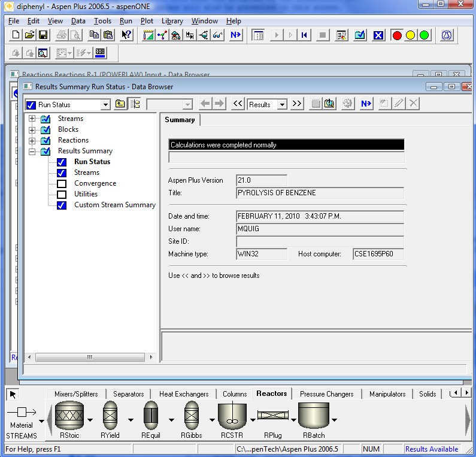This screenshot has width=476, height=457.
Task: Choose the RPlug reactor icon
Action: pyautogui.click(x=273, y=415)
